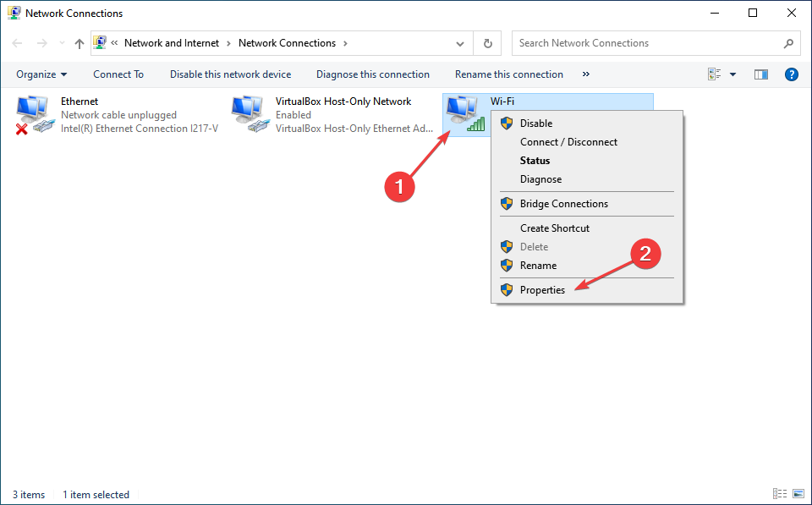Choose Create Shortcut from context menu
Screen dimensions: 812x505
coord(587,228)
